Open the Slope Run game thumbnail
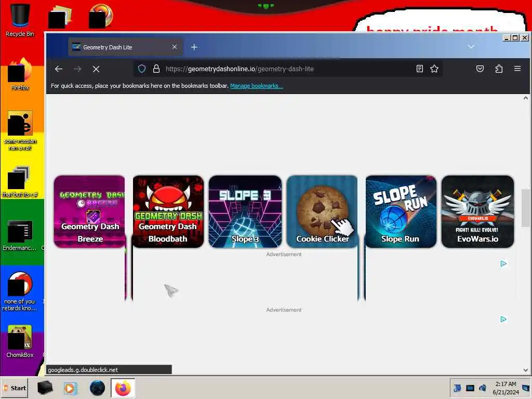The height and width of the screenshot is (399, 532). [x=401, y=211]
